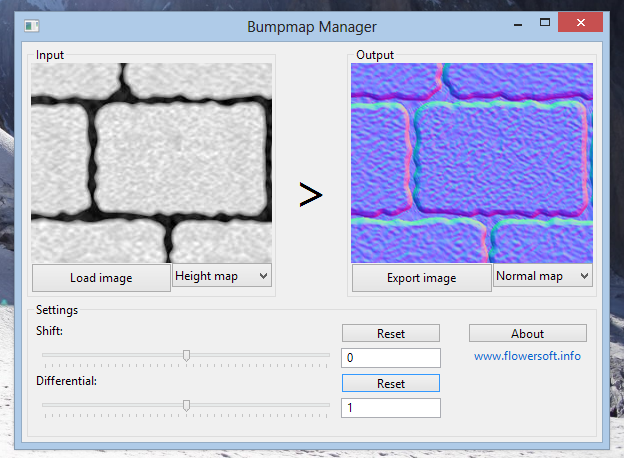
Task: Click the Bumpmap Manager window title
Action: click(312, 27)
